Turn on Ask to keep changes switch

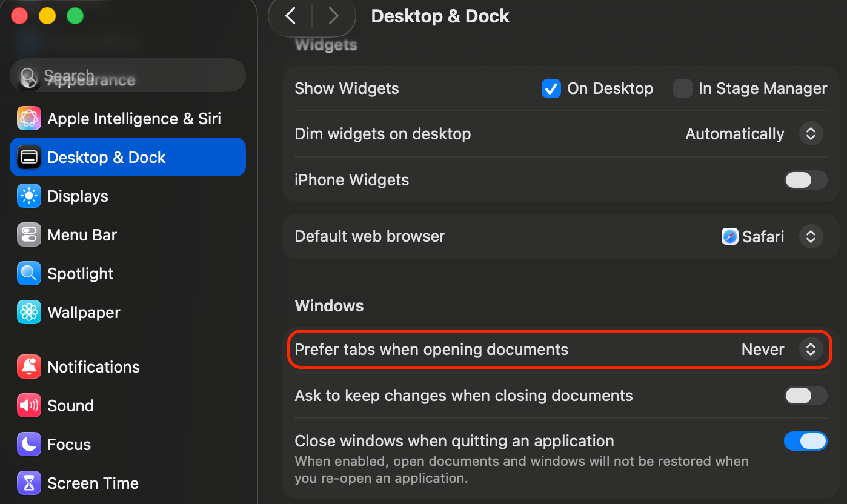[x=805, y=396]
